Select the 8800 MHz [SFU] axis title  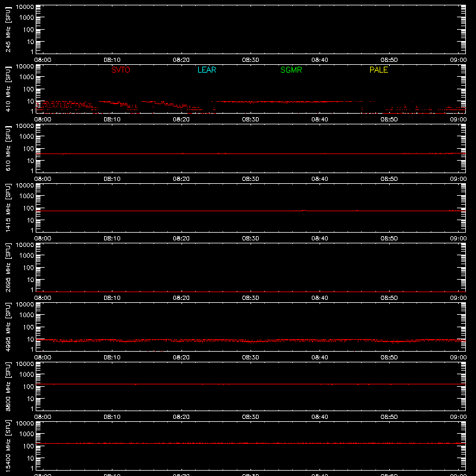(x=8, y=386)
